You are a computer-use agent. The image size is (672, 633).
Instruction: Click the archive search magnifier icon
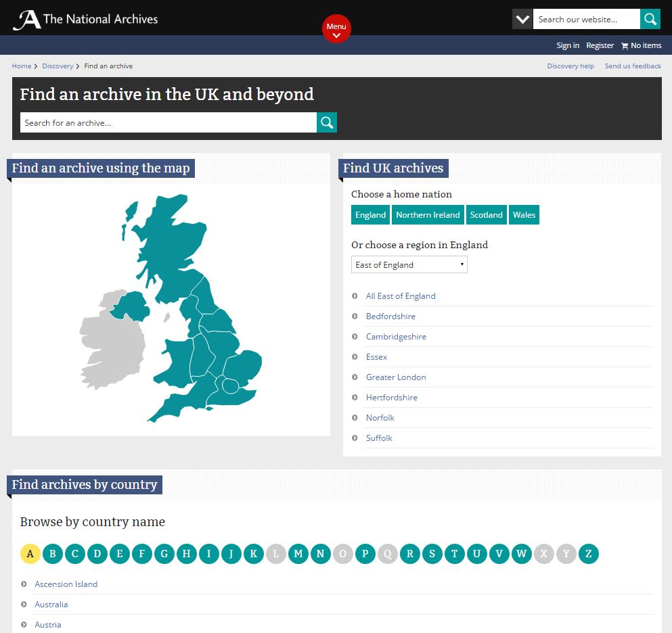pos(326,122)
